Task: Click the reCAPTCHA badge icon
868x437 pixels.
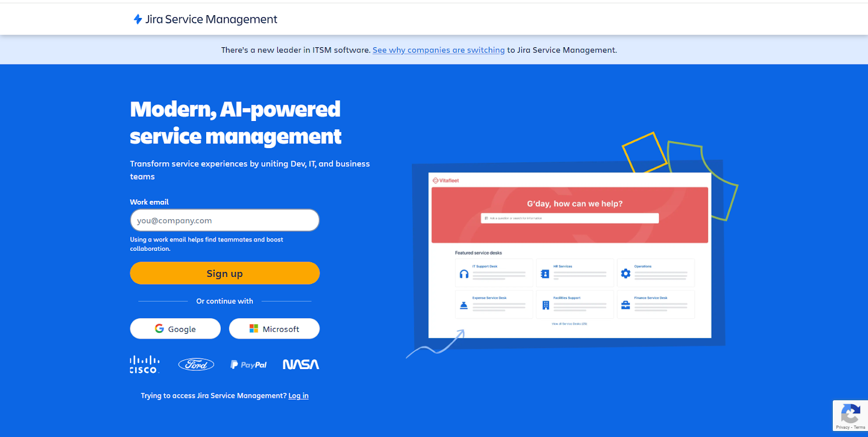Action: [850, 415]
